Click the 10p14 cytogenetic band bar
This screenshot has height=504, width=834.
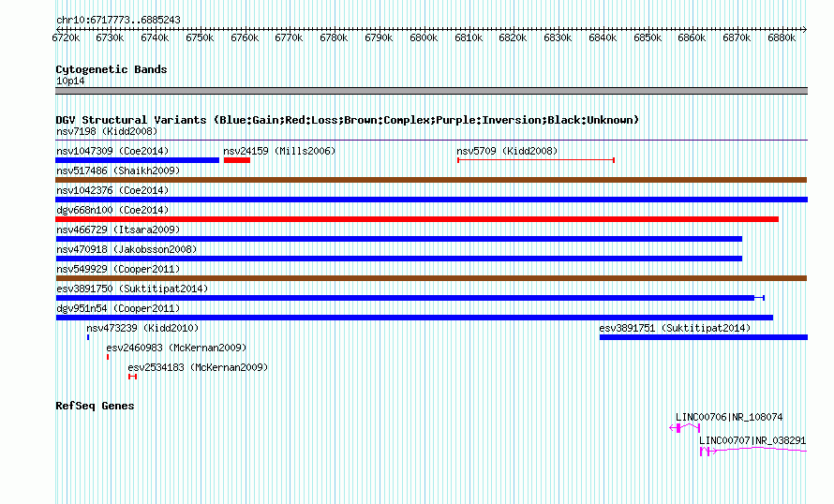tap(432, 91)
